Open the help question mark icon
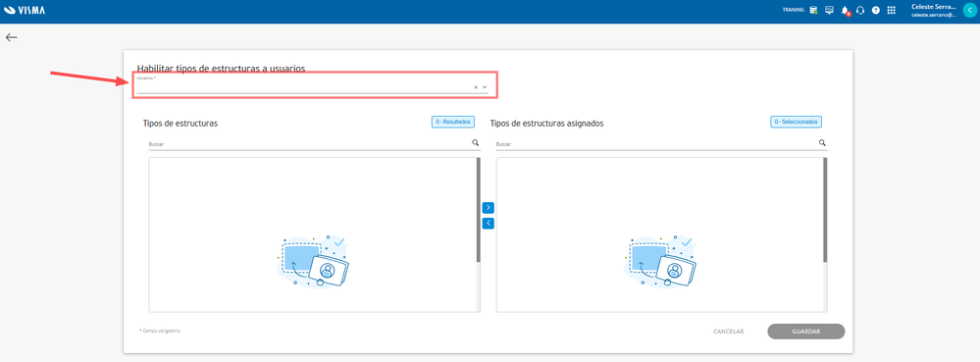980x362 pixels. click(x=876, y=10)
